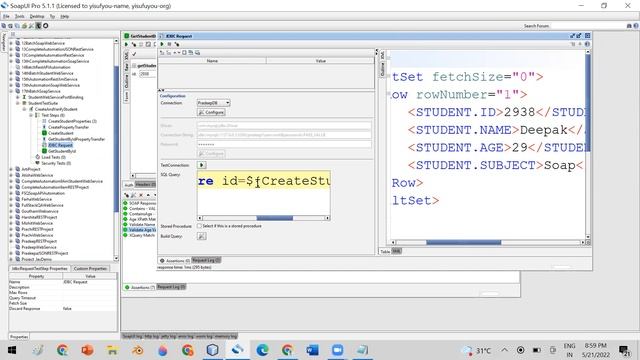Select the XQuery Match assertion row
Screen dimensions: 640x360
pyautogui.click(x=139, y=235)
